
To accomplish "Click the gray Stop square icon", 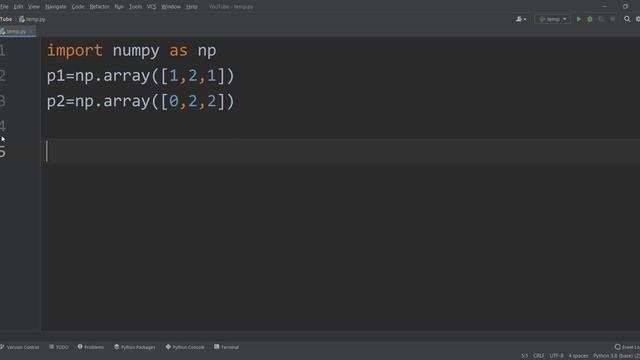I will point(613,19).
